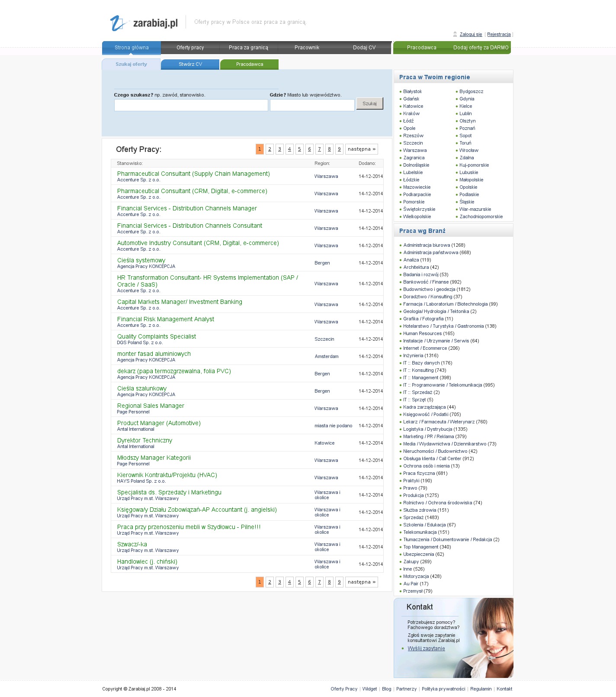The image size is (616, 697).
Task: Open Au Pair (17) category
Action: coord(416,584)
